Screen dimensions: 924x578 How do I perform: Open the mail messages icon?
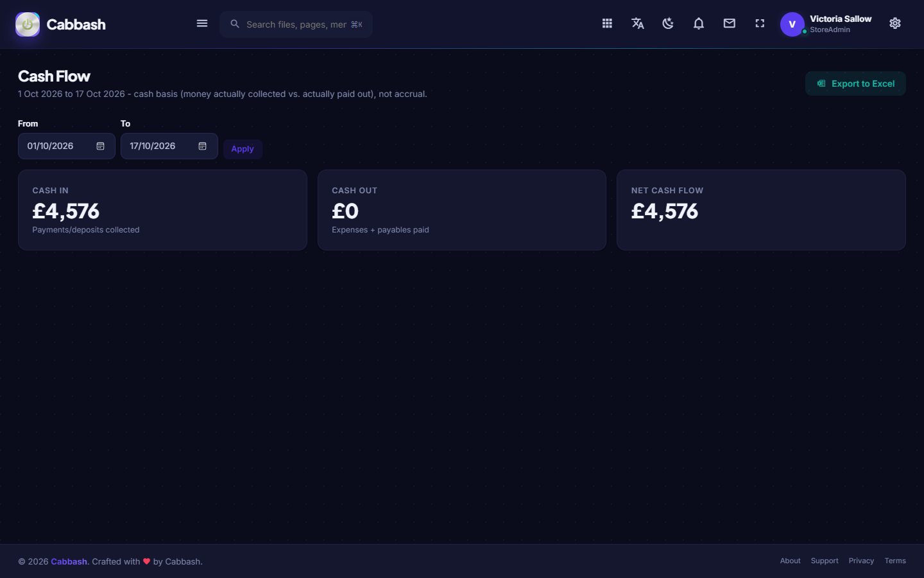(x=730, y=24)
